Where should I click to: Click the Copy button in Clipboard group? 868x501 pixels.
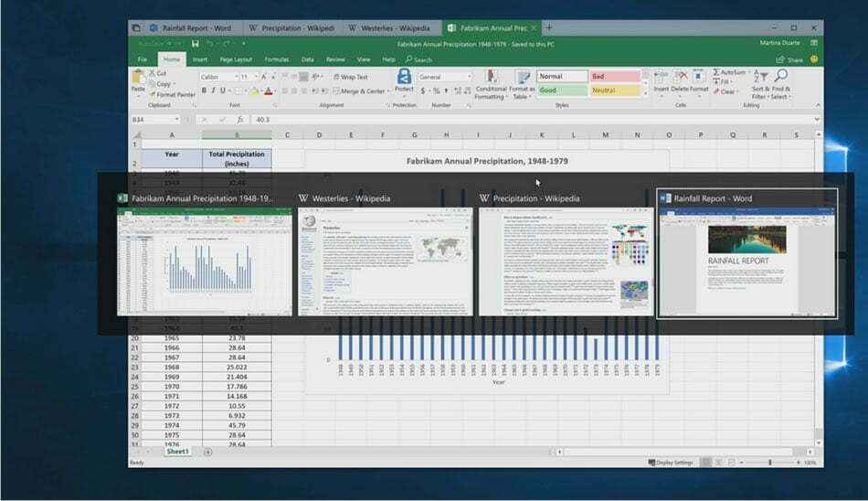click(164, 84)
